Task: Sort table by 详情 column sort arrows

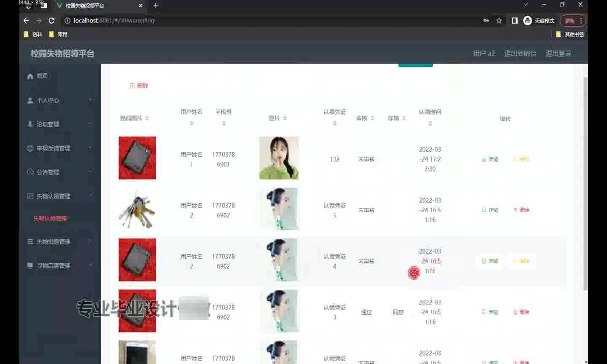Action: (404, 118)
